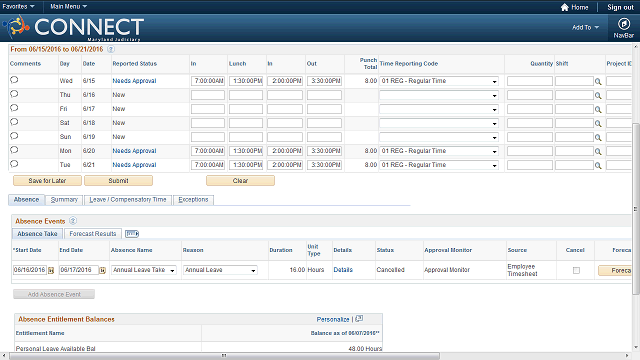Switch to the Forecast Results tab

coord(93,233)
